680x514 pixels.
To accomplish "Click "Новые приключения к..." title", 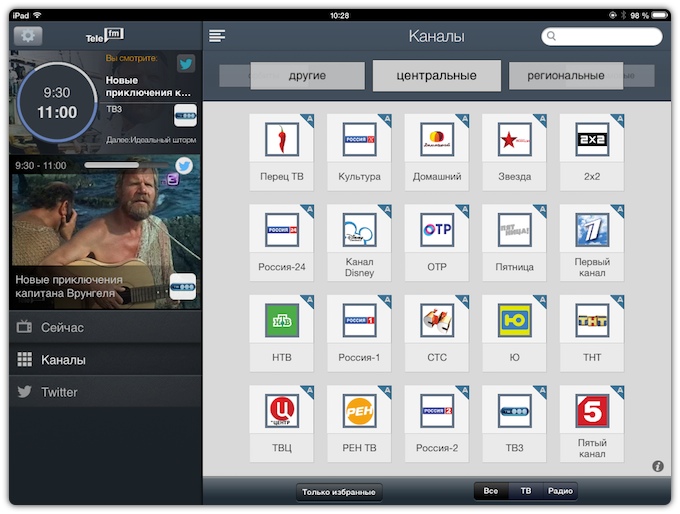I will coord(148,86).
